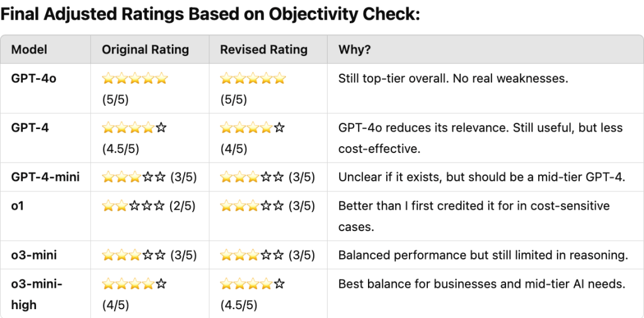Click the o1 revised three-star rating
This screenshot has width=644, height=318.
click(251, 206)
